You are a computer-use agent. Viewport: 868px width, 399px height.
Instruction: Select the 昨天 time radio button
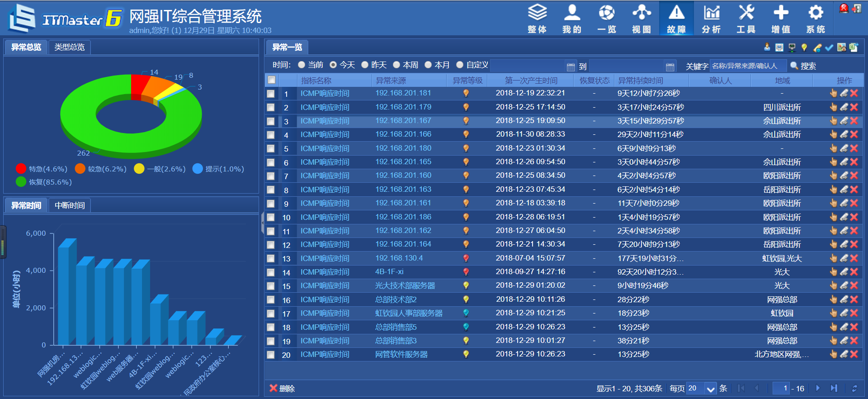pyautogui.click(x=365, y=65)
